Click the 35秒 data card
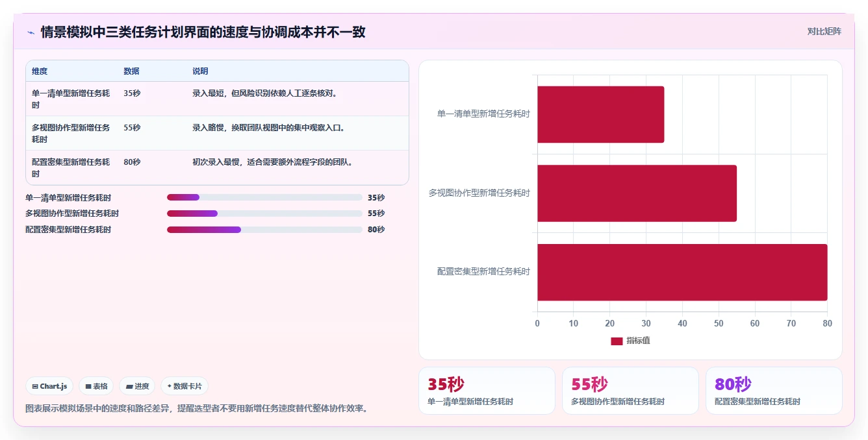 487,391
